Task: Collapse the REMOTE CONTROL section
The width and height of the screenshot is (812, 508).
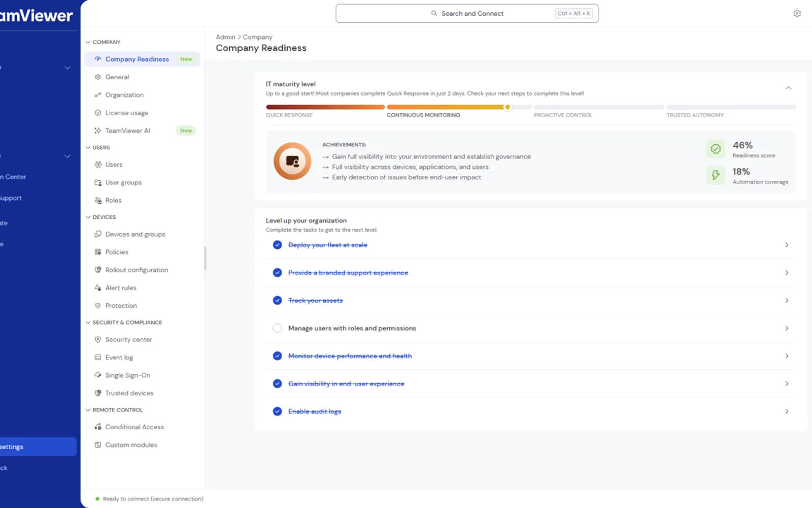Action: [88, 410]
